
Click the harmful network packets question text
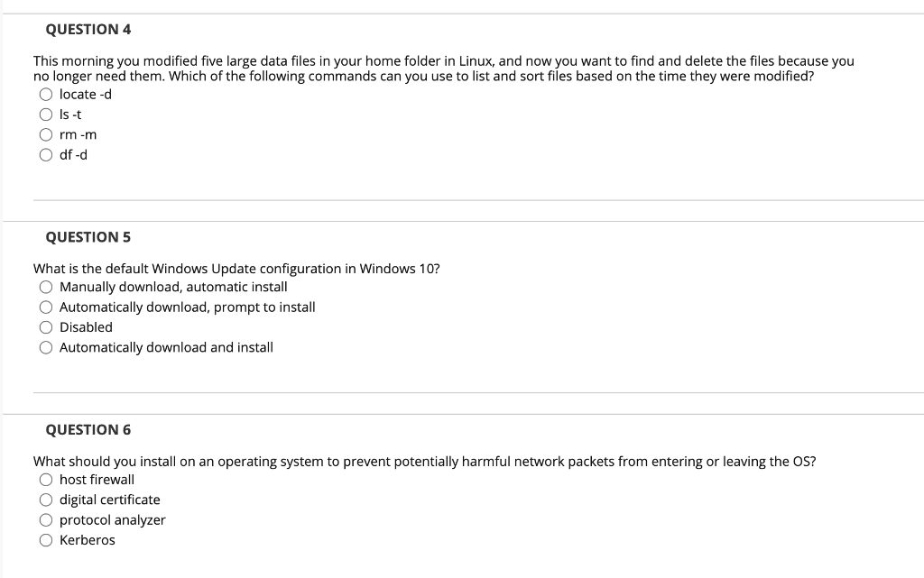tap(424, 462)
